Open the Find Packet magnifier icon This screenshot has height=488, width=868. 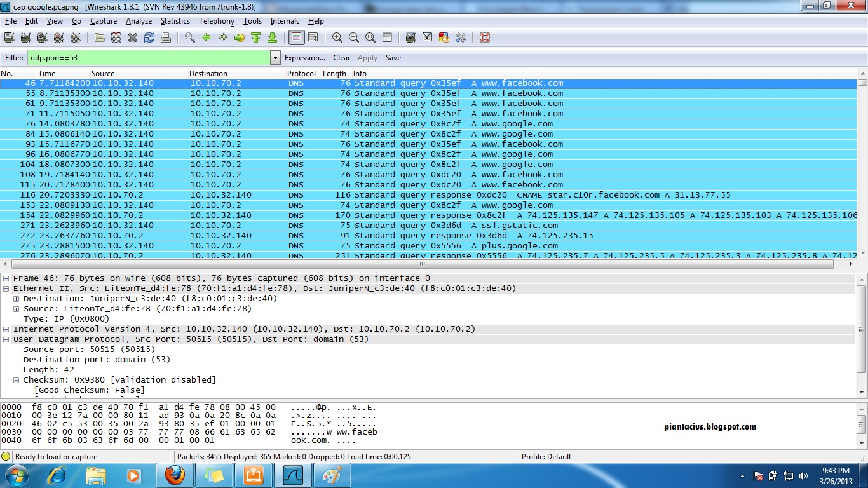[x=188, y=37]
